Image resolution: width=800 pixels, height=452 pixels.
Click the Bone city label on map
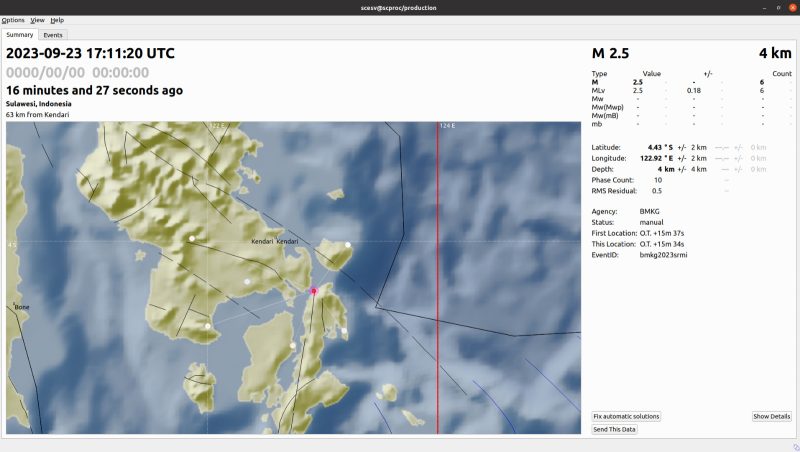[21, 307]
